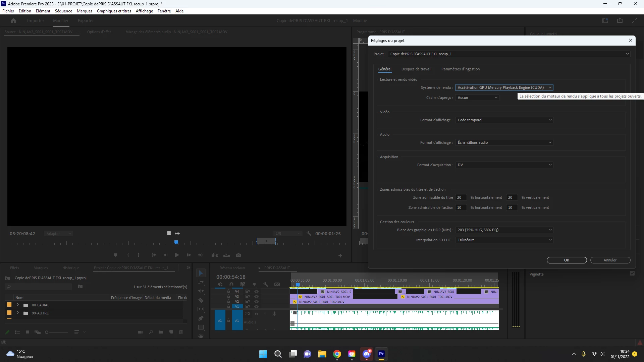Image resolution: width=644 pixels, height=362 pixels.
Task: Toggle lock on track V2
Action: (229, 301)
